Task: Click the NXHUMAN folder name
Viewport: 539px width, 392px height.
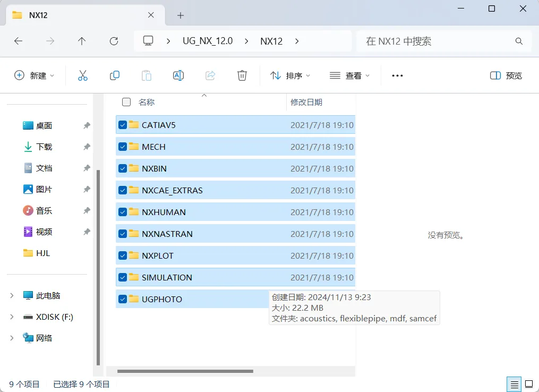Action: click(164, 212)
